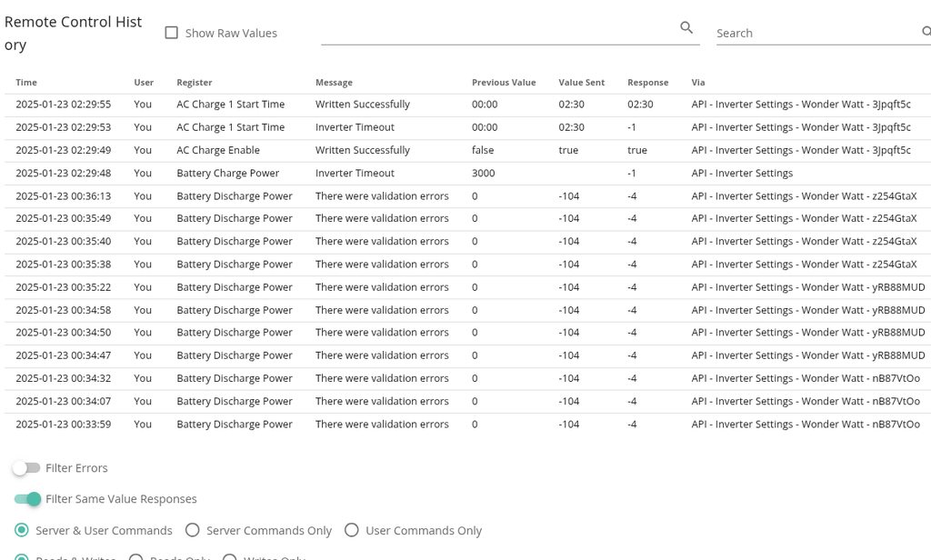The width and height of the screenshot is (931, 560).
Task: Click into the right-hand Search text box
Action: point(814,33)
